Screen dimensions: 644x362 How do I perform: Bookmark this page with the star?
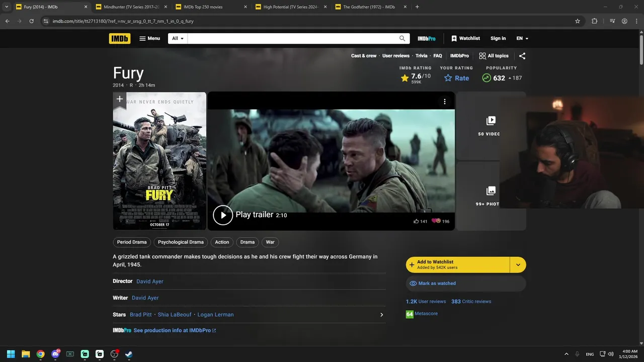tap(578, 21)
